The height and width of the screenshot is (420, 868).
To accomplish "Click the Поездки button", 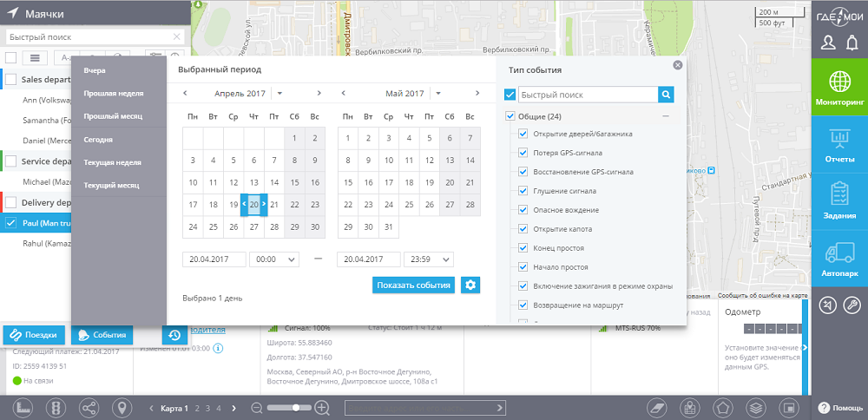I will coord(36,335).
